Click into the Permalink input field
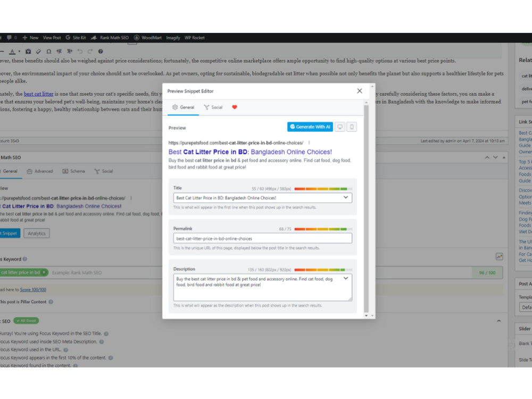 pyautogui.click(x=263, y=238)
